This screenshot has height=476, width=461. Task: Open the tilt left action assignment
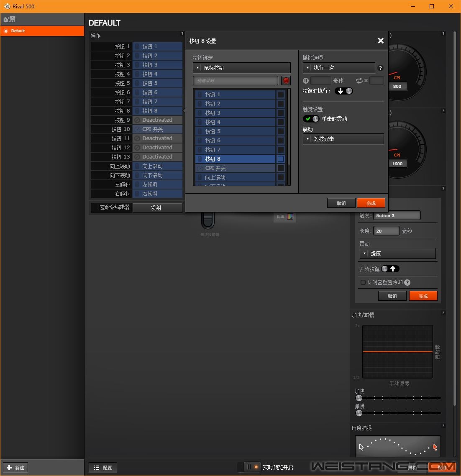pyautogui.click(x=157, y=184)
